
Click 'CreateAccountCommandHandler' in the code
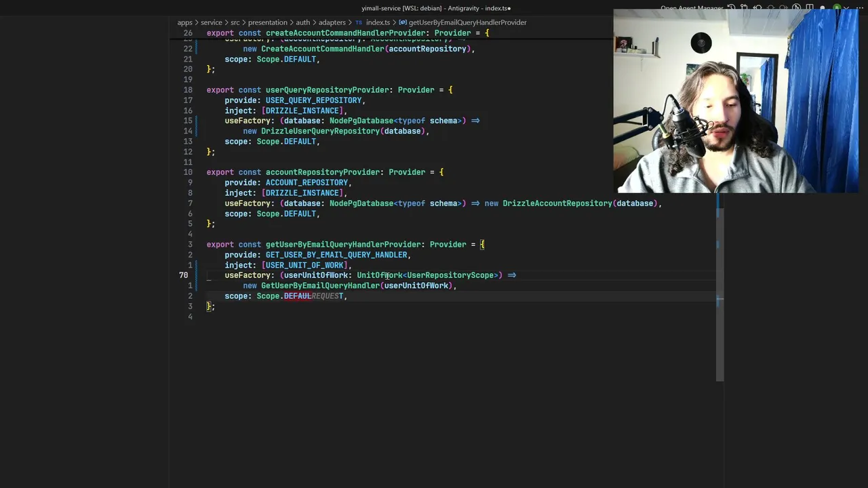click(323, 49)
